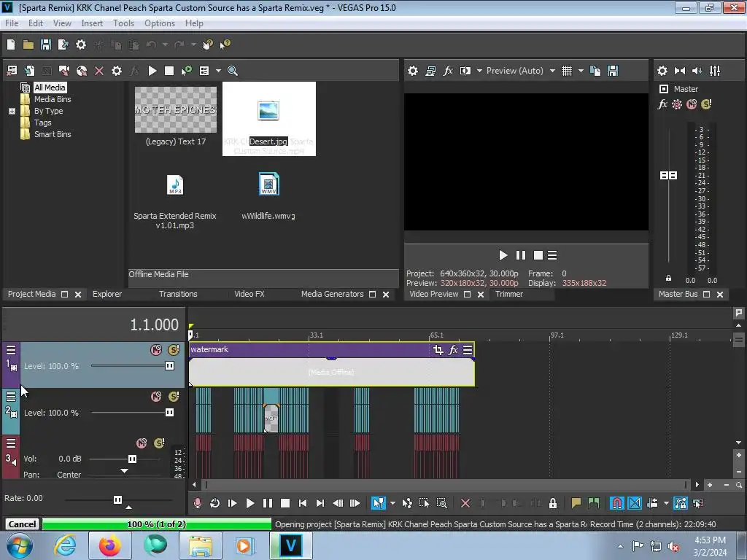Toggle Downmix Output on Master Bus

coord(680,71)
